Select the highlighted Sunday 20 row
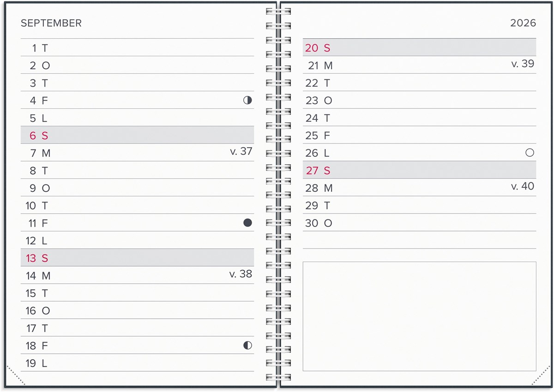The width and height of the screenshot is (554, 392). [419, 48]
